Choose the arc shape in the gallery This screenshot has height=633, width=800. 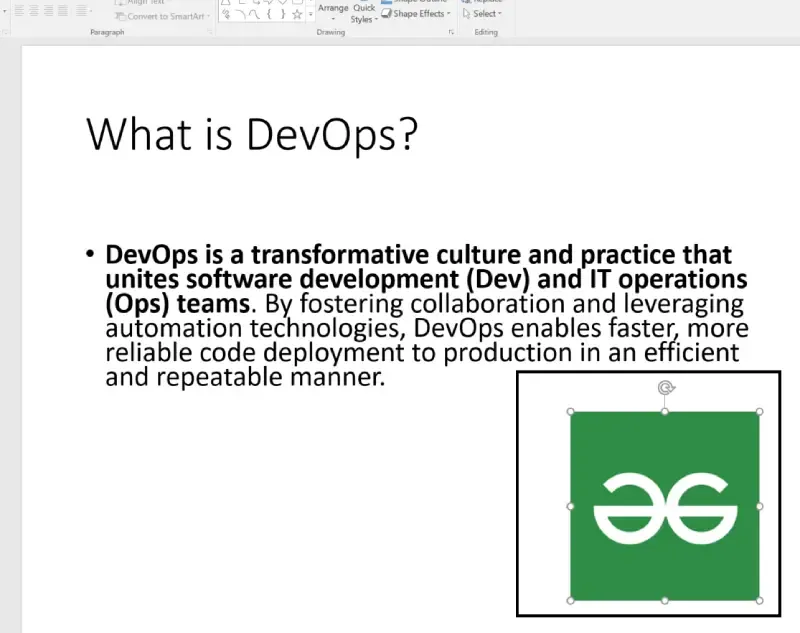pos(241,15)
